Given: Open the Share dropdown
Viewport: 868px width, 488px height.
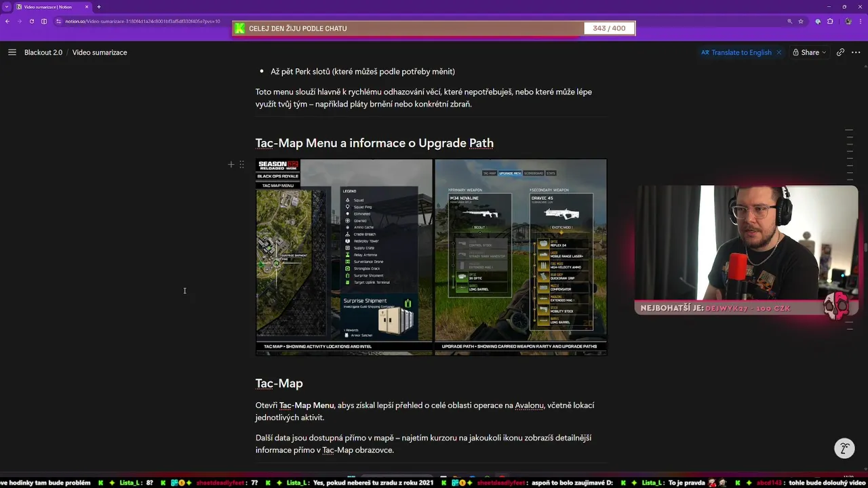Looking at the screenshot, I should [810, 52].
